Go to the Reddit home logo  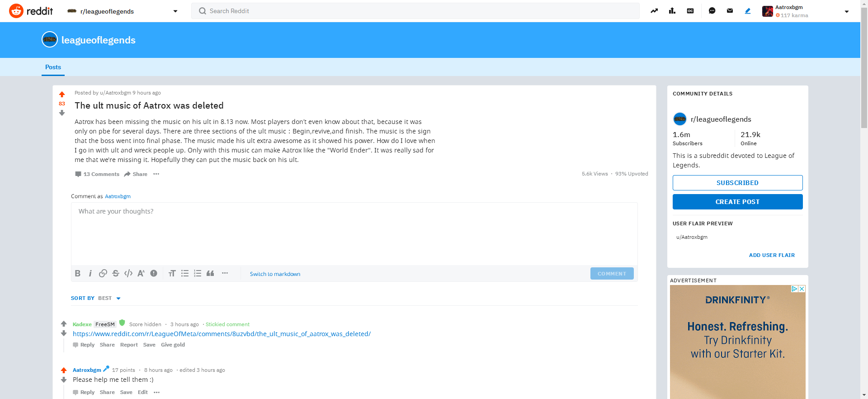(31, 11)
